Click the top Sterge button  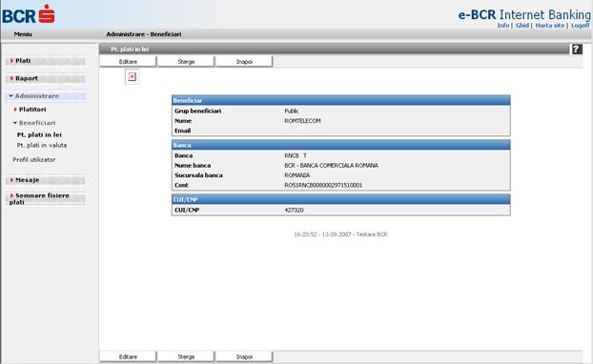click(186, 62)
